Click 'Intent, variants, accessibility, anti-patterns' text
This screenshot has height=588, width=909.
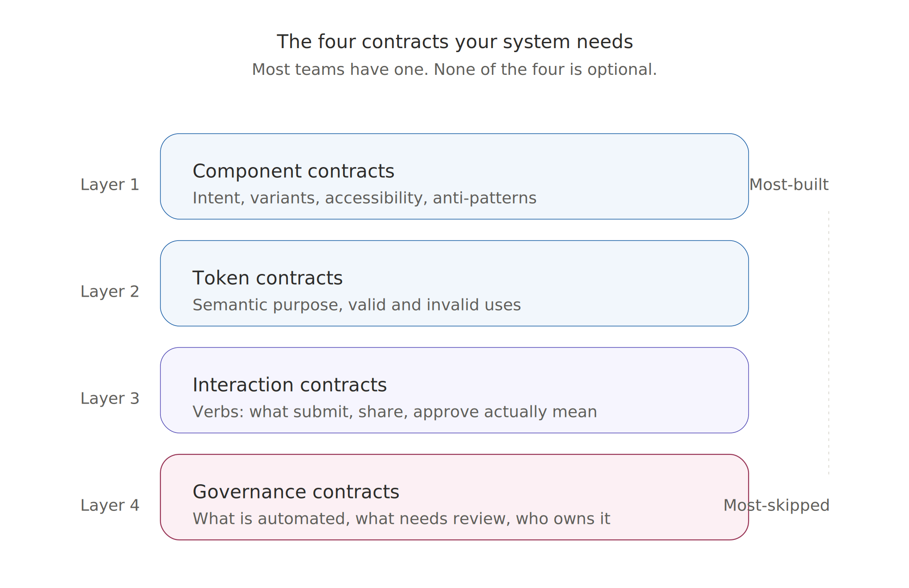pos(364,198)
